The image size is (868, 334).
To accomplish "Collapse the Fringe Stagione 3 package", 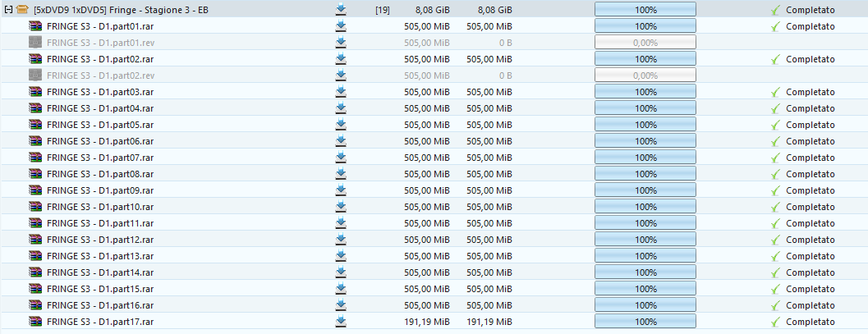I will coord(7,9).
